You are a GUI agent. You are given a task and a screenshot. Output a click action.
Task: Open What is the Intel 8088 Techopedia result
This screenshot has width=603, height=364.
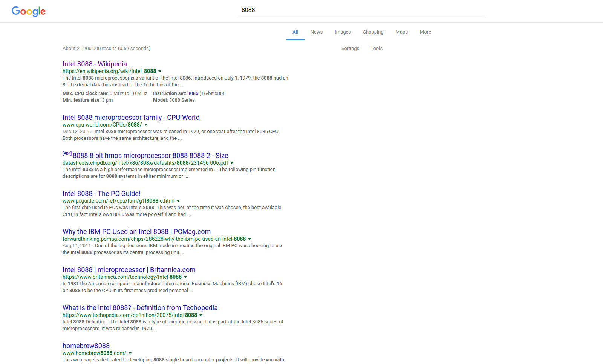[x=140, y=308]
